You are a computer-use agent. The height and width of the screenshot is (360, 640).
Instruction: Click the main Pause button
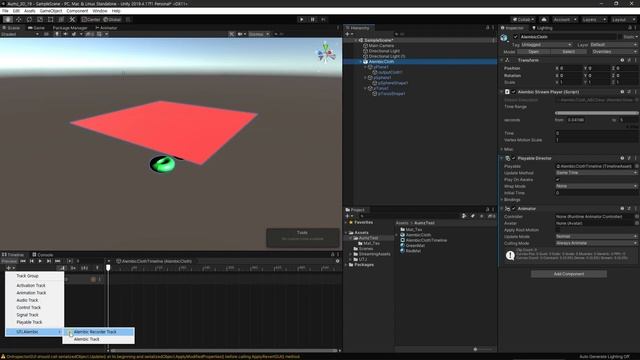coord(313,19)
